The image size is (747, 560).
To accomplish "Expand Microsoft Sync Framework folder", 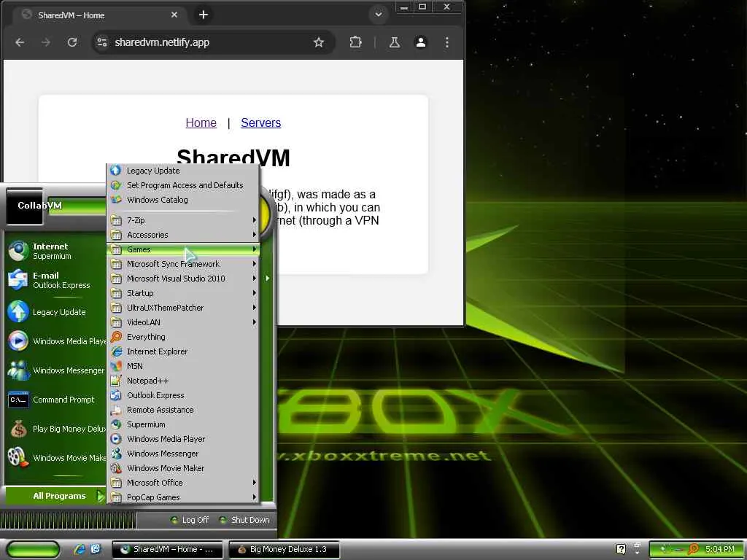I will (x=183, y=264).
